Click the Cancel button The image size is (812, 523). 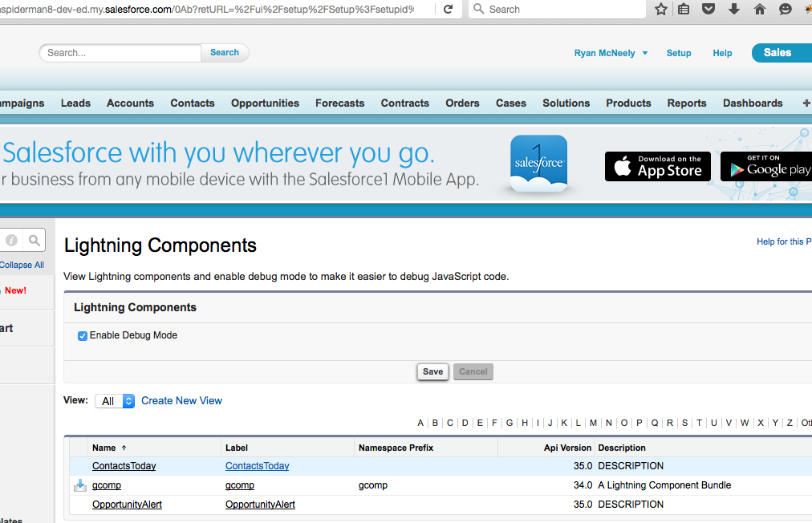(473, 372)
